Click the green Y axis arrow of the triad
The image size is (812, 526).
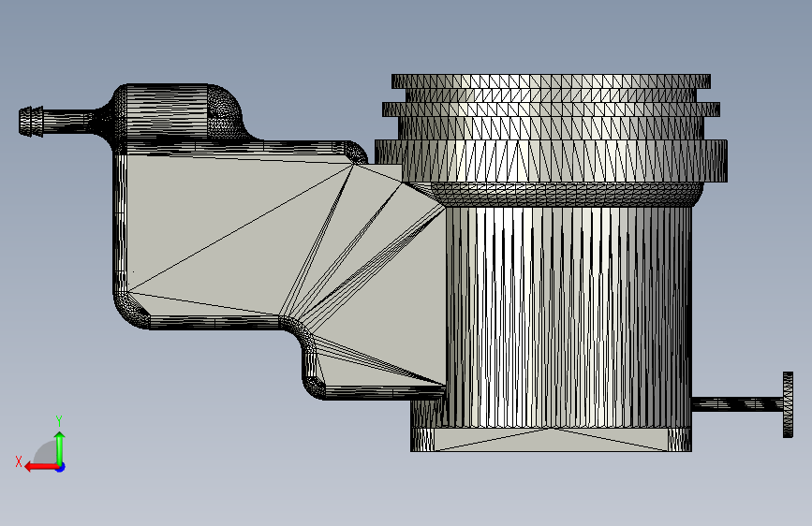coord(60,447)
